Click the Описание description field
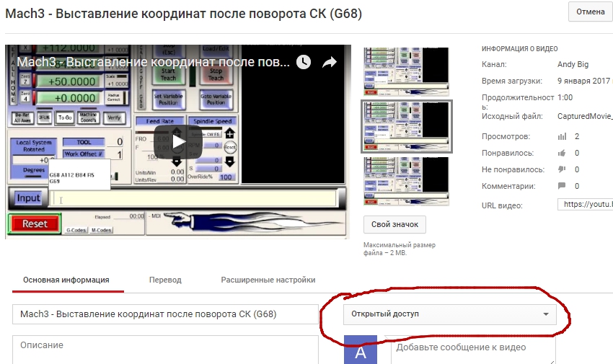The height and width of the screenshot is (364, 613). (165, 350)
